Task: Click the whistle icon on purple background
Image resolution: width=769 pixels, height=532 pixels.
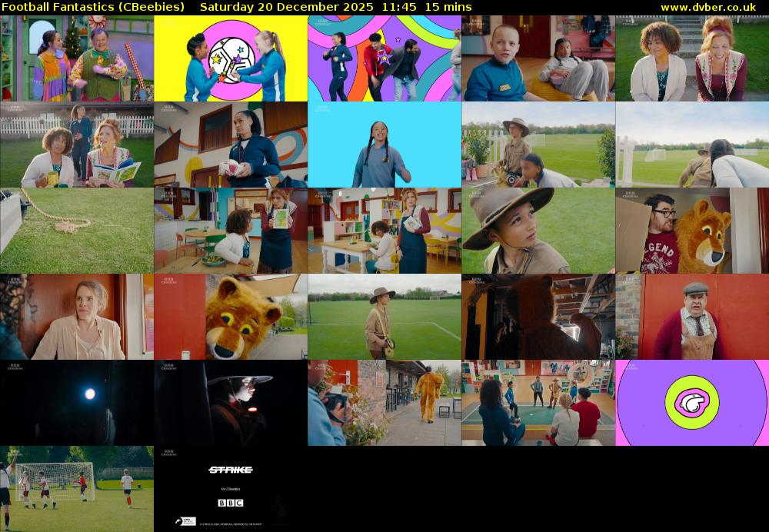Action: point(691,403)
